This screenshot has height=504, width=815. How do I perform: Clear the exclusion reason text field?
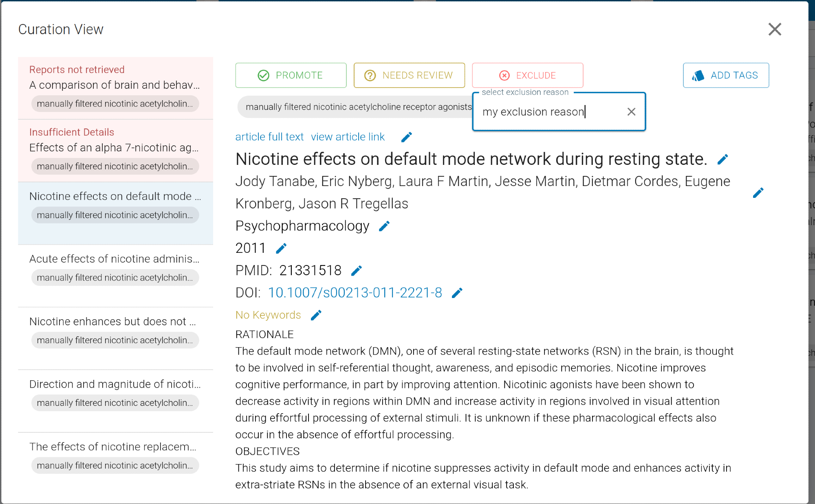631,112
